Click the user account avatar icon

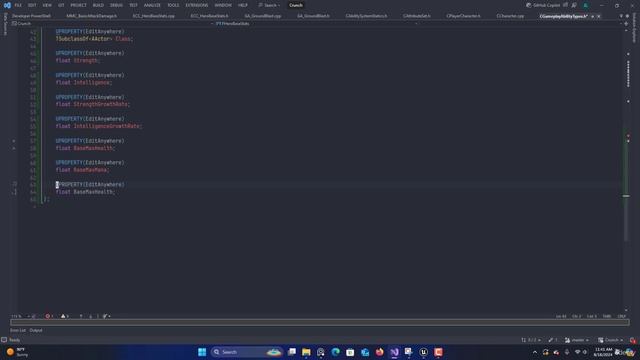(x=585, y=5)
